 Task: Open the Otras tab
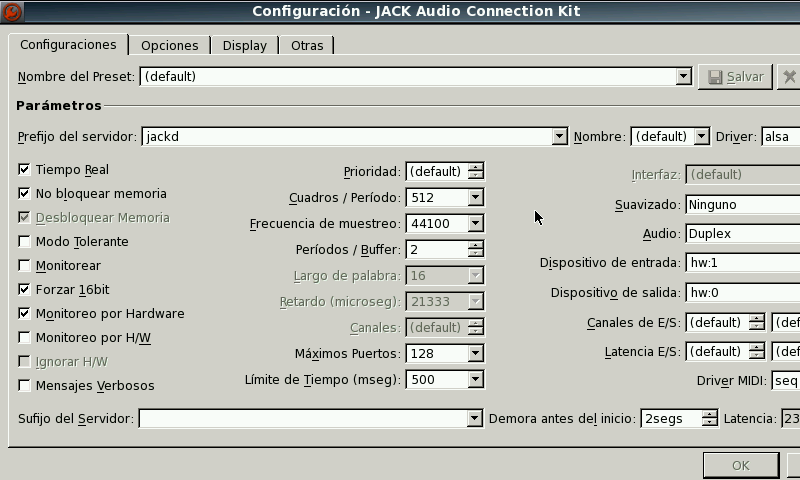pos(307,45)
